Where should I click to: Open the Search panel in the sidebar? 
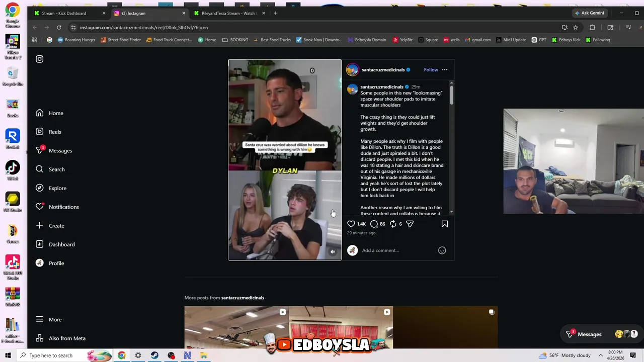[50, 169]
